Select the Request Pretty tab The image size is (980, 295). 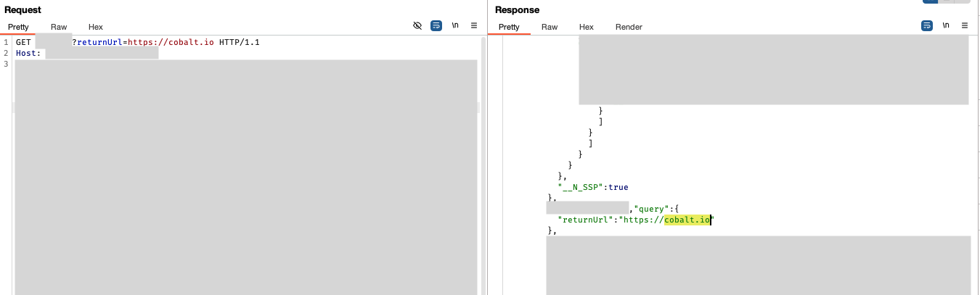click(18, 27)
